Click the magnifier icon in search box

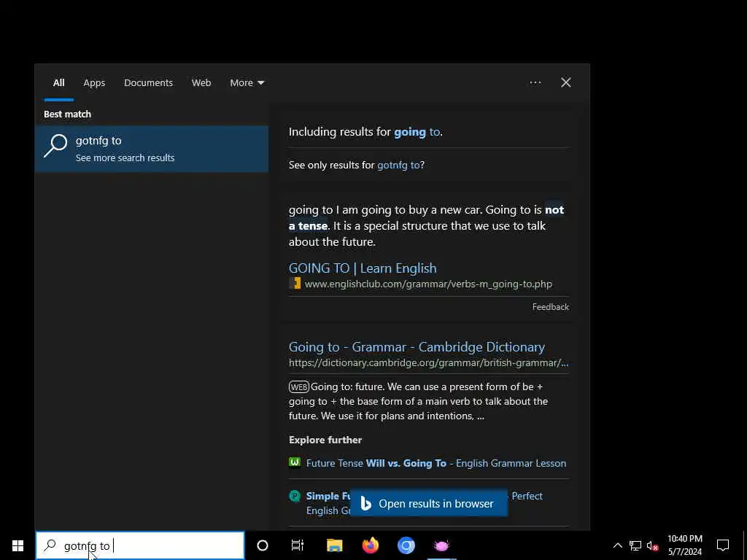point(50,545)
